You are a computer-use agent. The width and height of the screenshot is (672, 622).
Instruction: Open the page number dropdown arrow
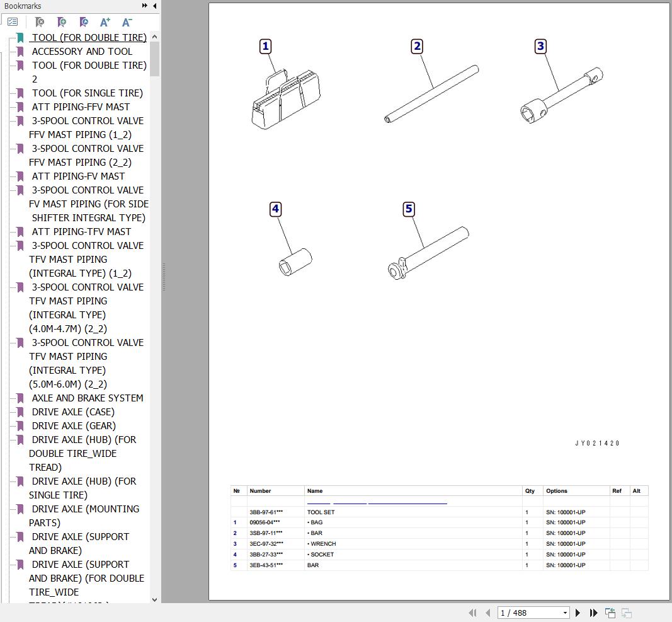[x=565, y=613]
